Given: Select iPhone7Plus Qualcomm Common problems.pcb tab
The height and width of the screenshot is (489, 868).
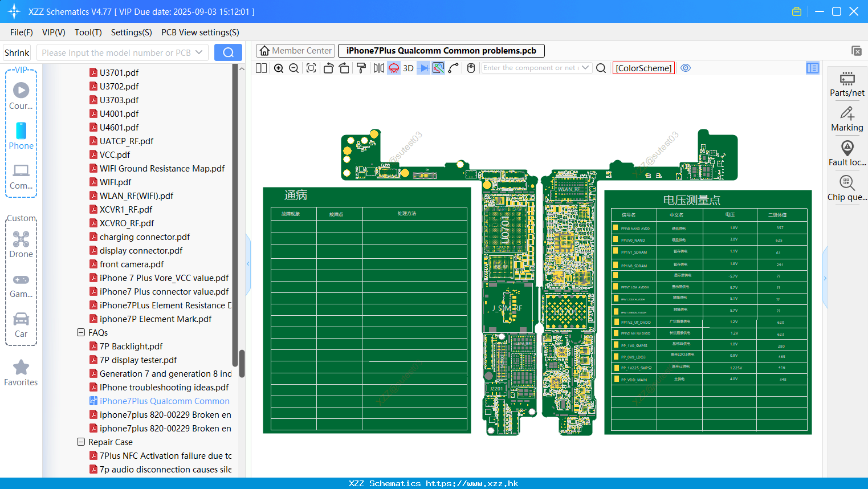Looking at the screenshot, I should (x=441, y=51).
